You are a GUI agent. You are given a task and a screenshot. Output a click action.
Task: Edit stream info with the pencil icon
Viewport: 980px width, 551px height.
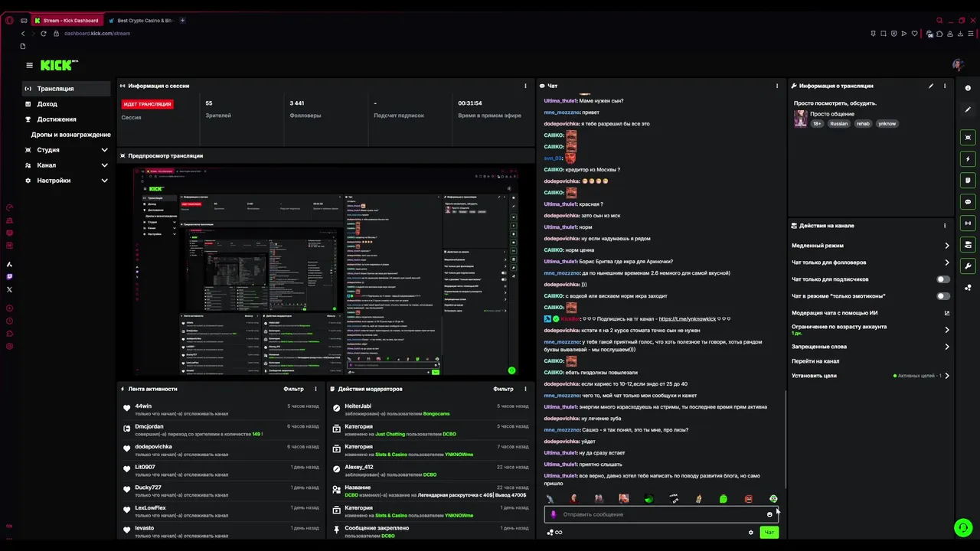(931, 86)
